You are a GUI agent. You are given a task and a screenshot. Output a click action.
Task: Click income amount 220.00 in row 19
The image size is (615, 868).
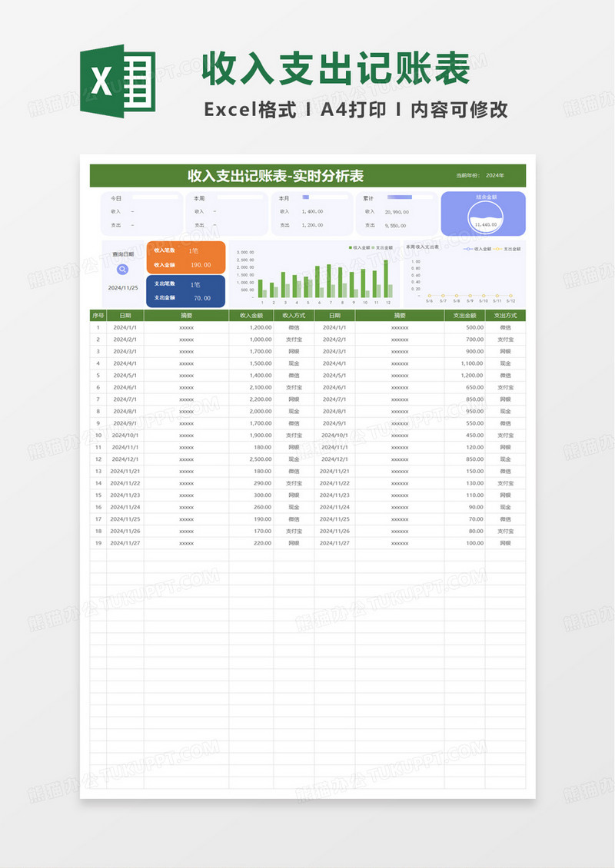[263, 544]
